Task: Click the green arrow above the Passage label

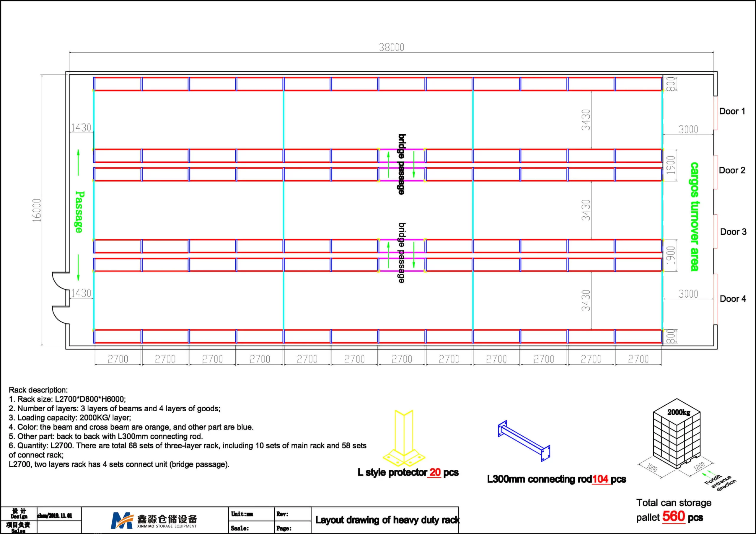Action: [x=78, y=163]
